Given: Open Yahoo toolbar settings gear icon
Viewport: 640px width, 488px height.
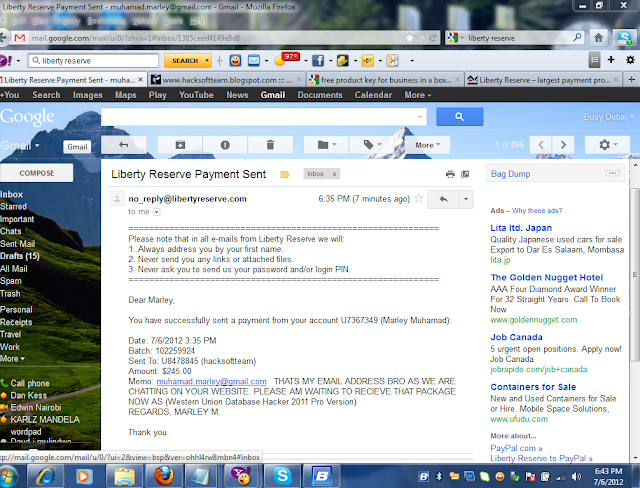Looking at the screenshot, I should pos(630,60).
